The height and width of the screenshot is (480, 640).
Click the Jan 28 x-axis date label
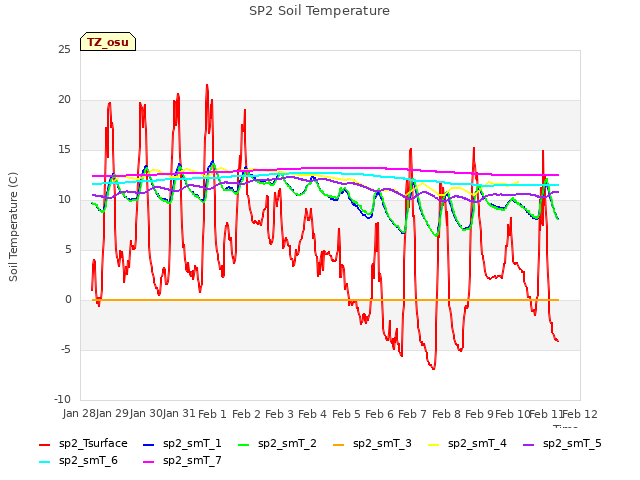tap(79, 413)
